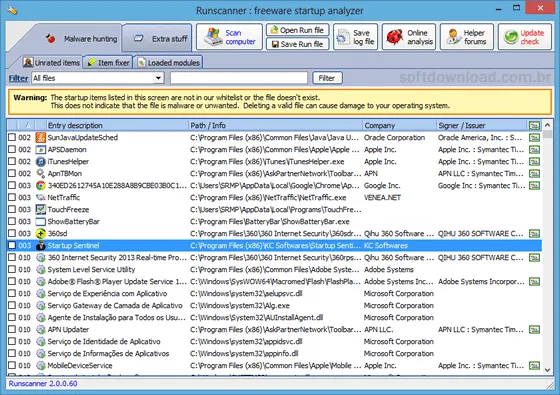
Task: Click 'Oracle Corporation' company cell
Action: pyautogui.click(x=395, y=138)
